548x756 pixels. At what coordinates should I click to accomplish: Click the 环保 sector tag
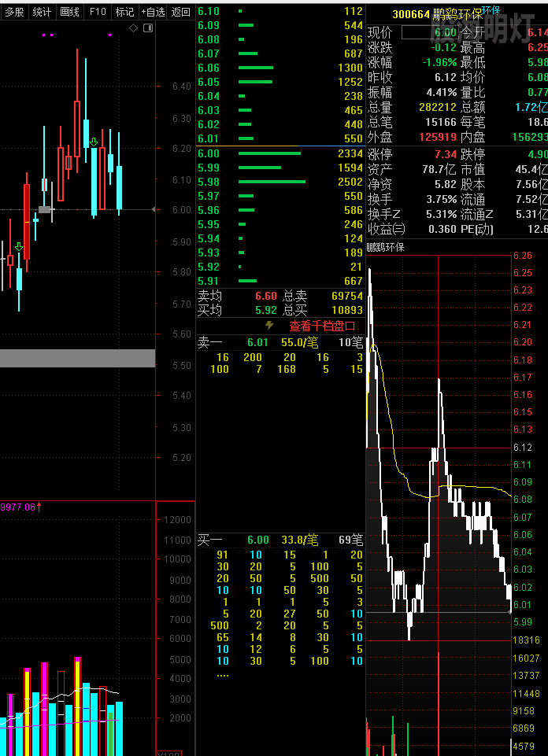(x=491, y=10)
